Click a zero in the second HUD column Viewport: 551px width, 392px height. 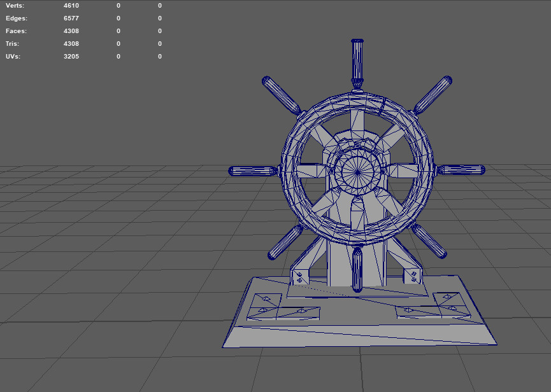[118, 18]
